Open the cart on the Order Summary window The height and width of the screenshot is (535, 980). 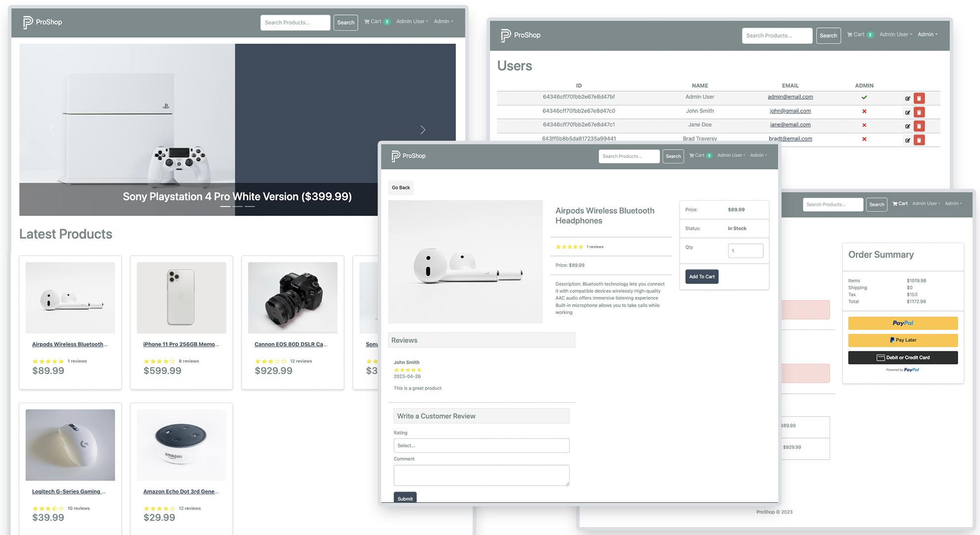(900, 203)
